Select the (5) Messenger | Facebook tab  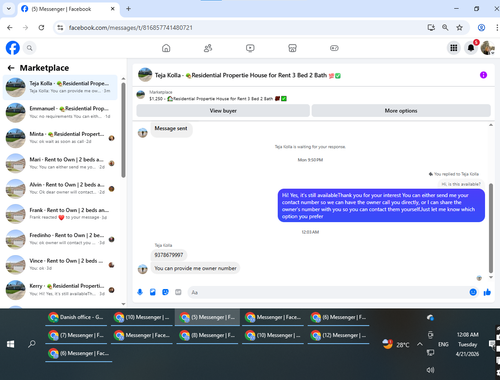(68, 9)
